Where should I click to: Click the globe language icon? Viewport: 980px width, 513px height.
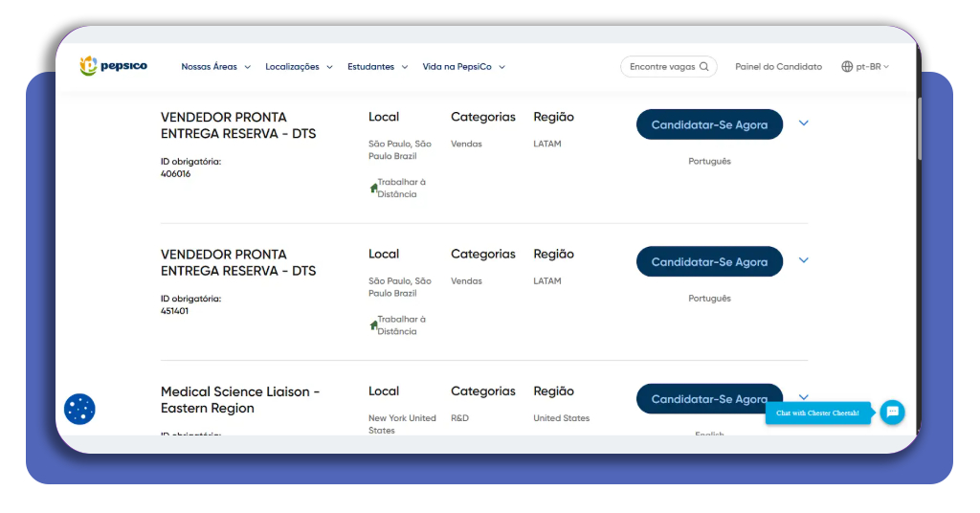click(847, 66)
